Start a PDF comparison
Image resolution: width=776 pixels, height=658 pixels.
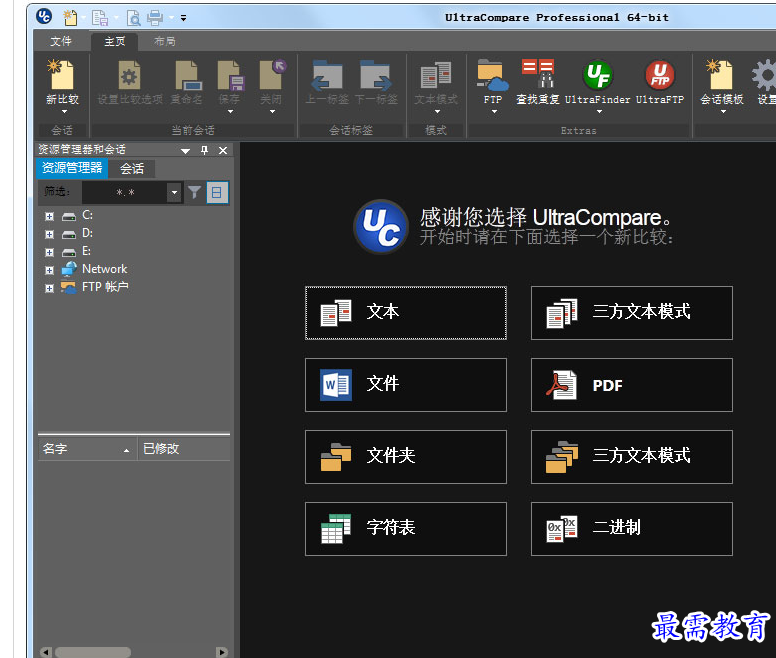coord(631,385)
